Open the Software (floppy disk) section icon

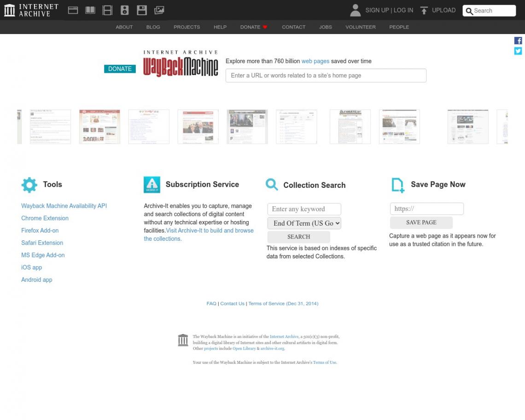coord(142,11)
